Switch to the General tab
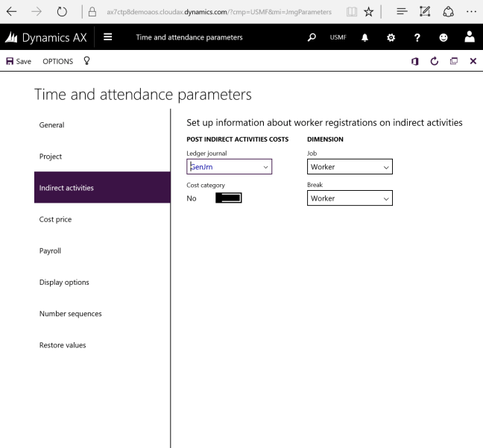Viewport: 483px width, 448px height. (51, 125)
